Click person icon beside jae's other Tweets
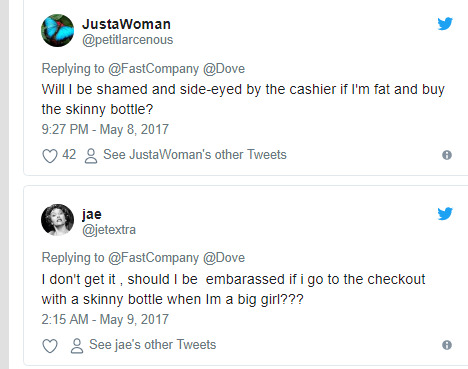The image size is (468, 369). click(77, 346)
